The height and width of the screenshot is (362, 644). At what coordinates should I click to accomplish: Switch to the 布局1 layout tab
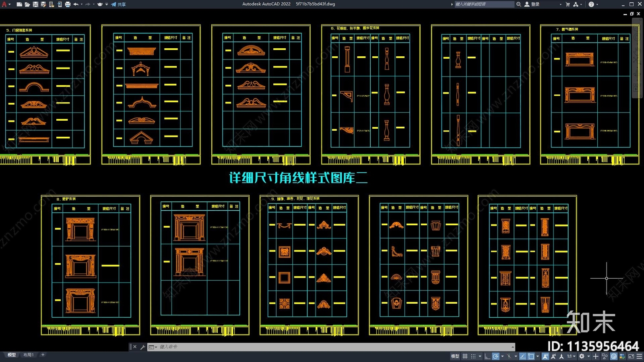coord(28,355)
